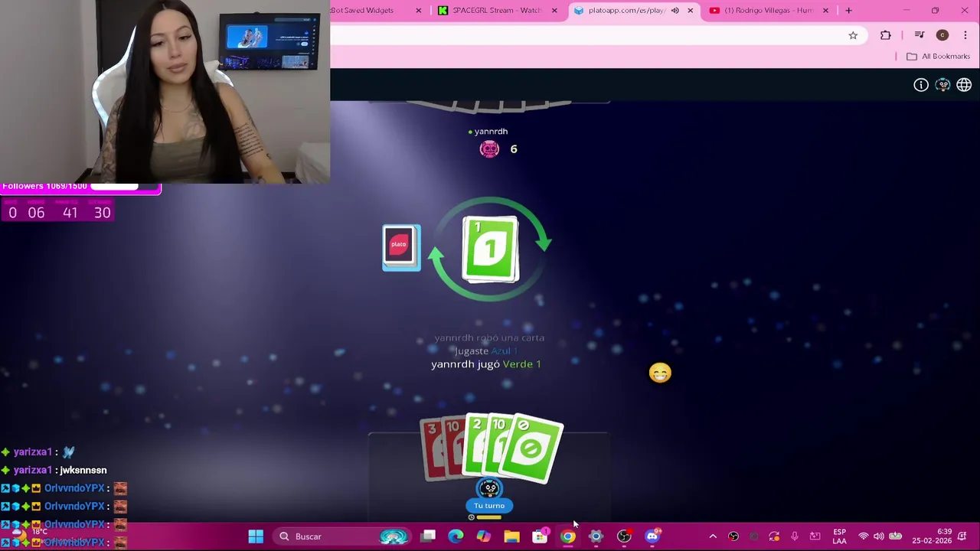Open Settings gear in taskbar
Image resolution: width=980 pixels, height=551 pixels.
(x=596, y=536)
